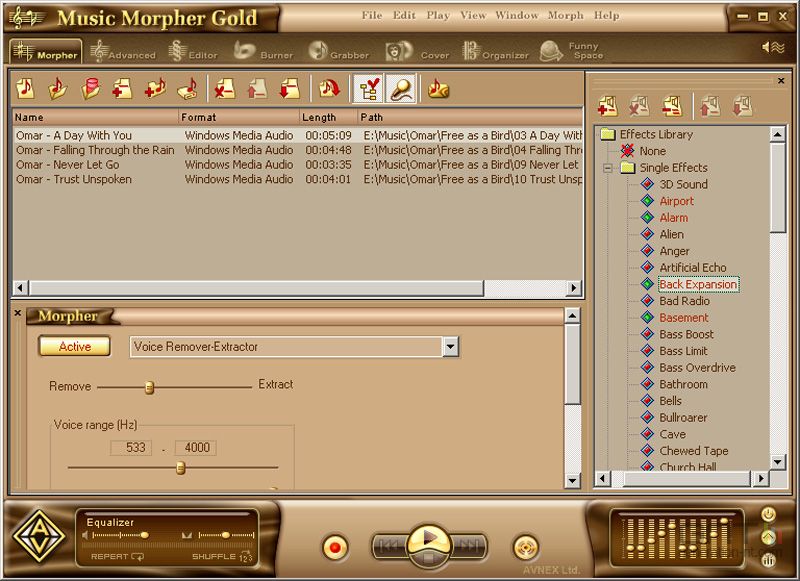Click the 4000 Hz voice range field
Image resolution: width=800 pixels, height=581 pixels.
click(x=195, y=447)
